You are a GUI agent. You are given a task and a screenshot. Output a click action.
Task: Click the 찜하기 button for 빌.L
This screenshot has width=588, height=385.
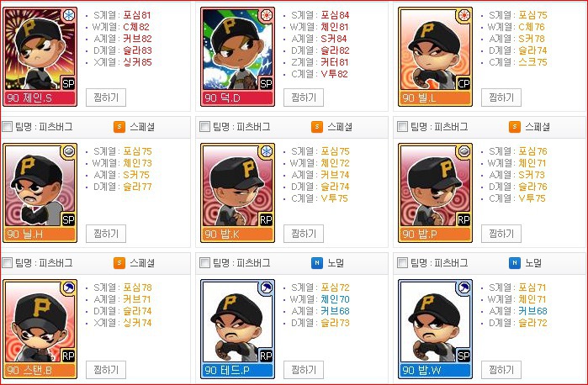(501, 98)
